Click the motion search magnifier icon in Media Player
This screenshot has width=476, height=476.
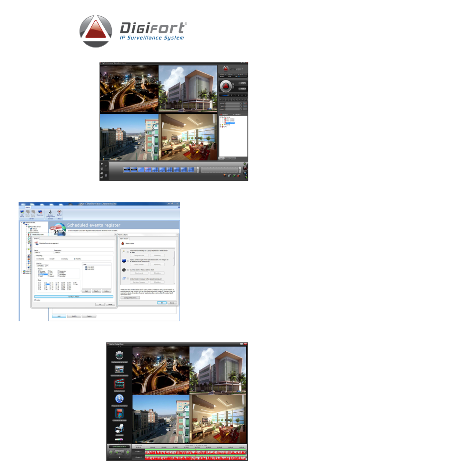[x=119, y=398]
